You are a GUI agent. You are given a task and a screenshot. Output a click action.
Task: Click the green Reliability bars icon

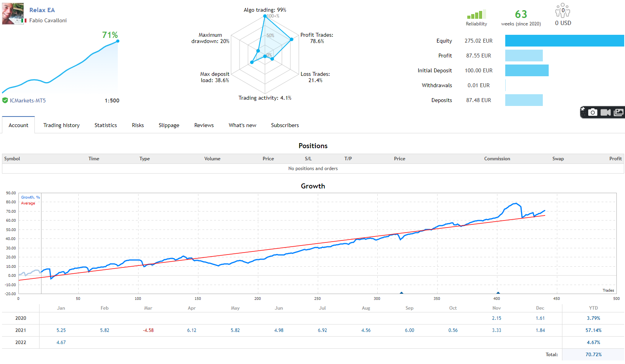476,14
